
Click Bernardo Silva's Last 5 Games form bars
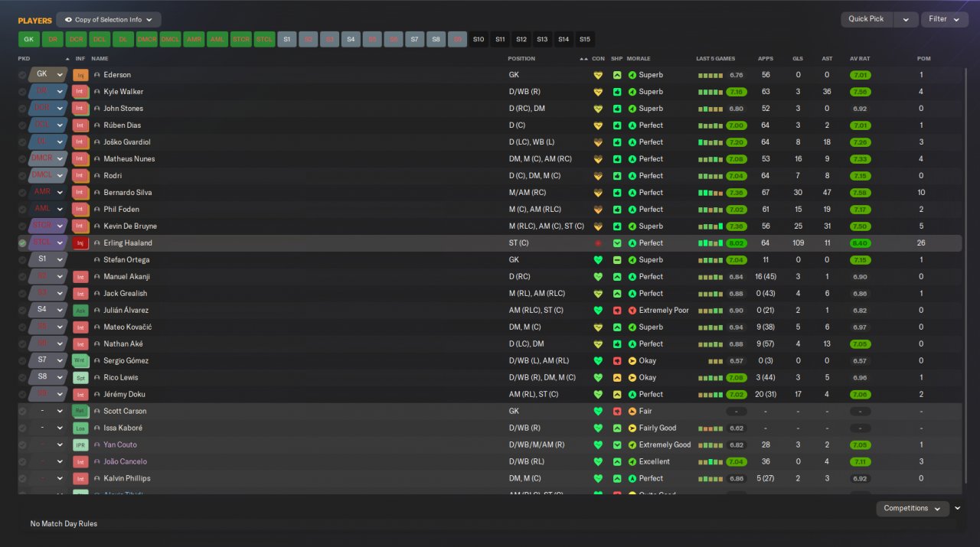click(710, 193)
